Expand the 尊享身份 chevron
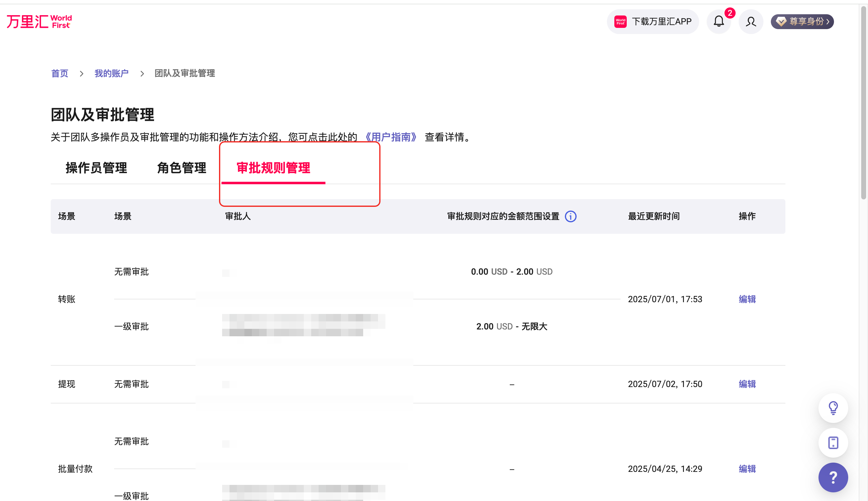Screen dimensions: 868x501 pos(828,22)
